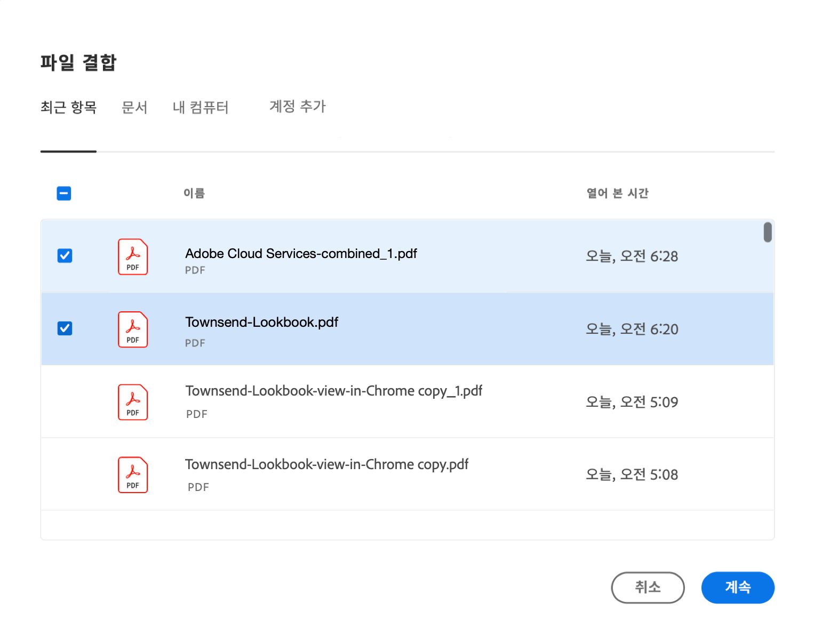This screenshot has width=814, height=644.
Task: Select Townsend-Lookbook-view-in-Chrome copy_1.pdf row
Action: point(407,402)
